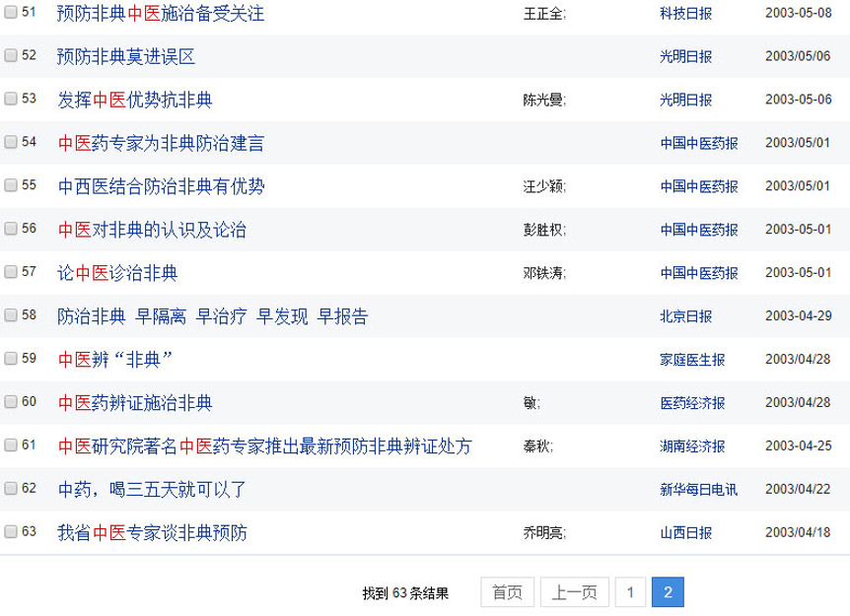Click source 医药经济报 in row 60

point(692,403)
